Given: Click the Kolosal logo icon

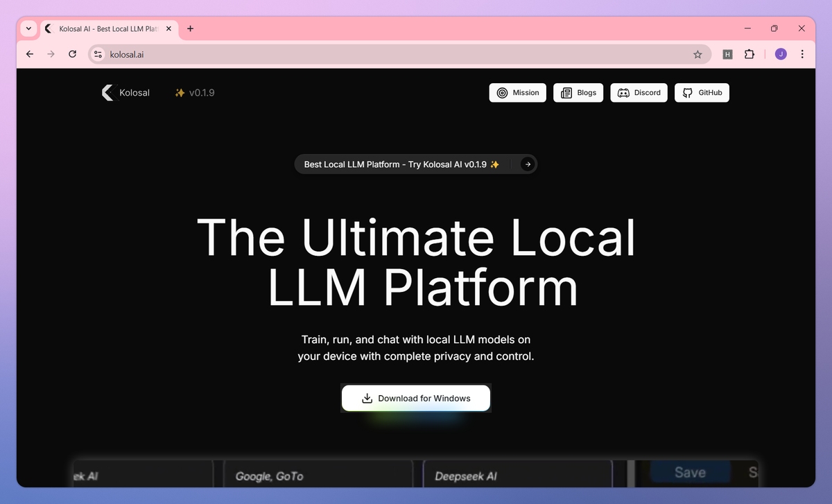Looking at the screenshot, I should pos(108,92).
